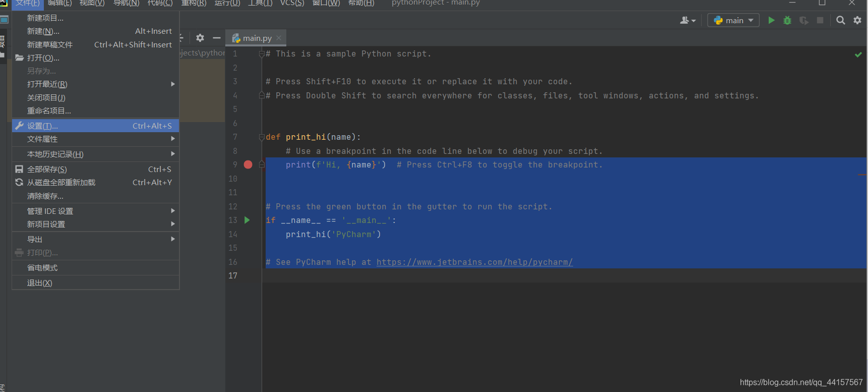Expand 文件属性 submenu

pyautogui.click(x=95, y=139)
